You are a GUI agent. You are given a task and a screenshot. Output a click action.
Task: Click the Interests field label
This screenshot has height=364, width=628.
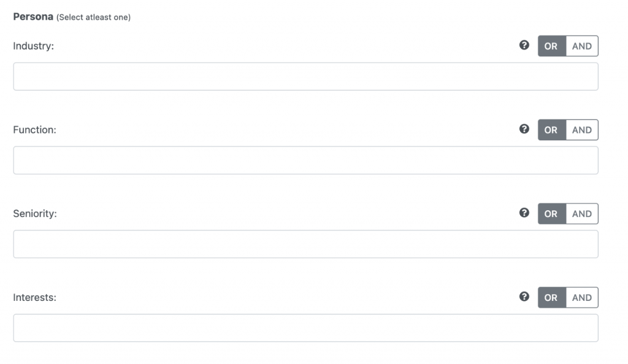(35, 298)
